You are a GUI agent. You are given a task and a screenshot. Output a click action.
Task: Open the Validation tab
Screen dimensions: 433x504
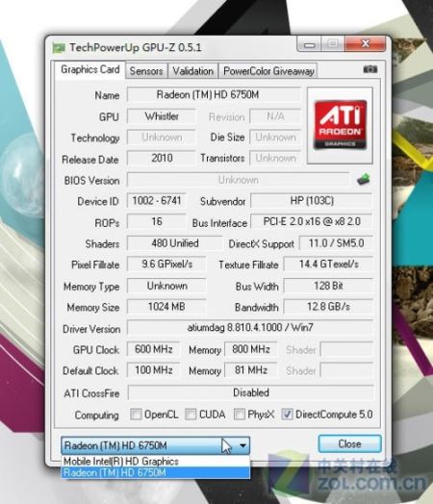point(192,71)
